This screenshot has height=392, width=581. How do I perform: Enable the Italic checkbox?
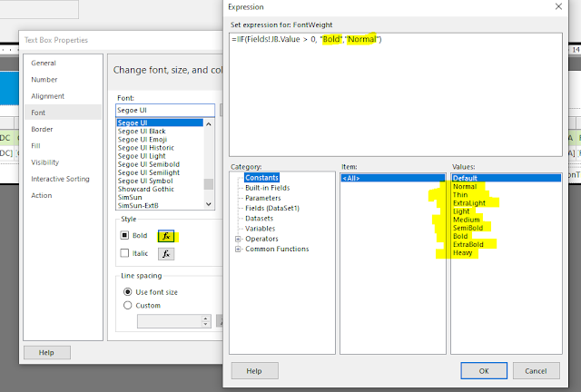point(124,253)
